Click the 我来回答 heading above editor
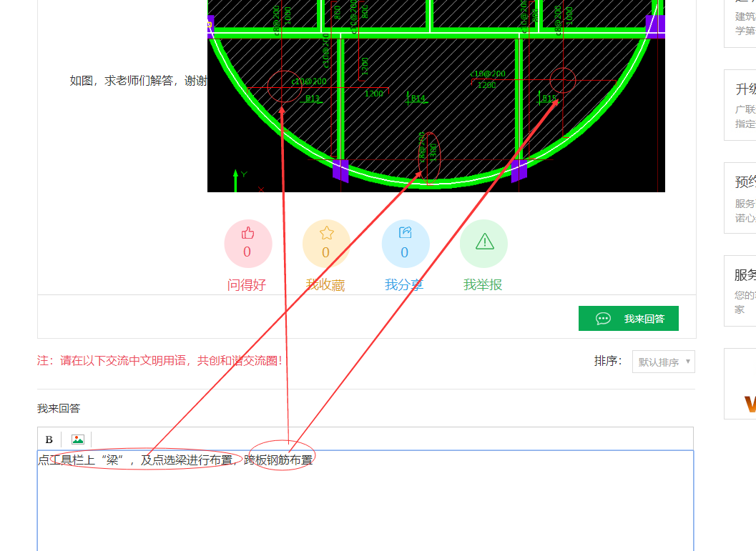Image resolution: width=756 pixels, height=551 pixels. click(x=59, y=409)
